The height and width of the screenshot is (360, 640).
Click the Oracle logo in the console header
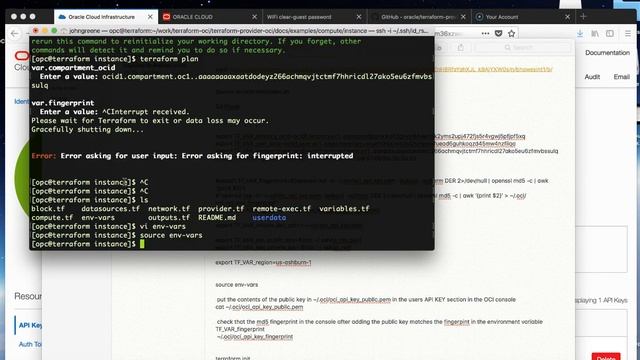tap(21, 56)
